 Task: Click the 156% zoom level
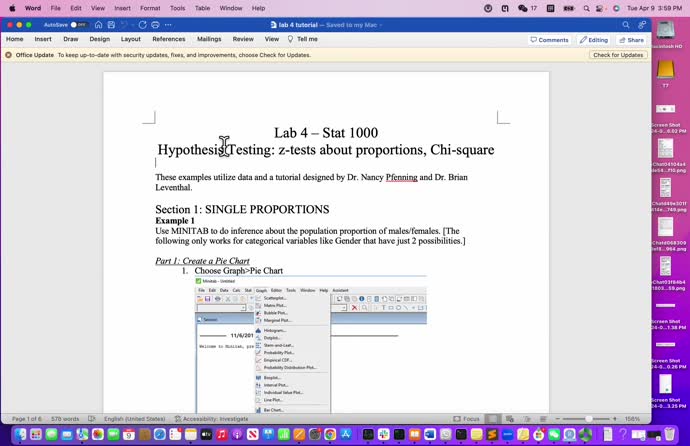point(632,419)
